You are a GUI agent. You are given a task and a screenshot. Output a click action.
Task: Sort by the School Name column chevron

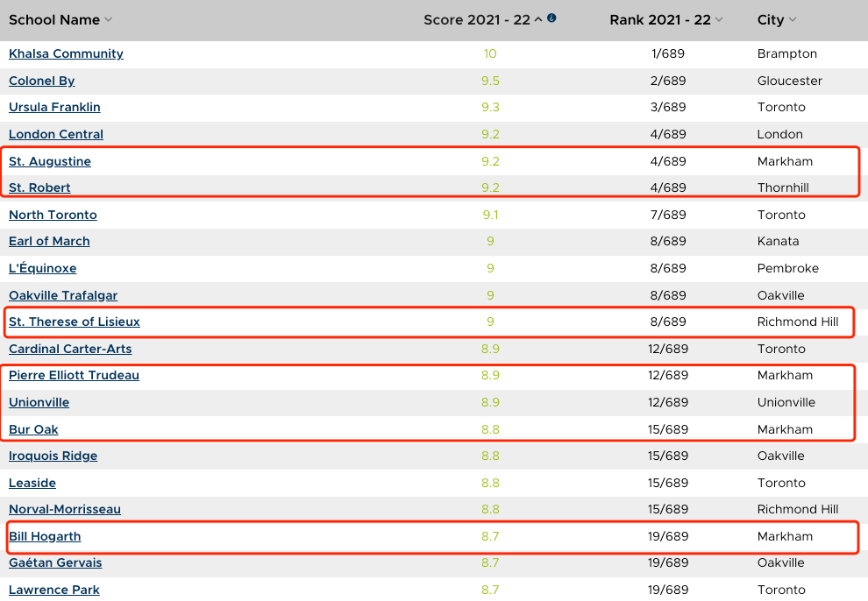[109, 20]
